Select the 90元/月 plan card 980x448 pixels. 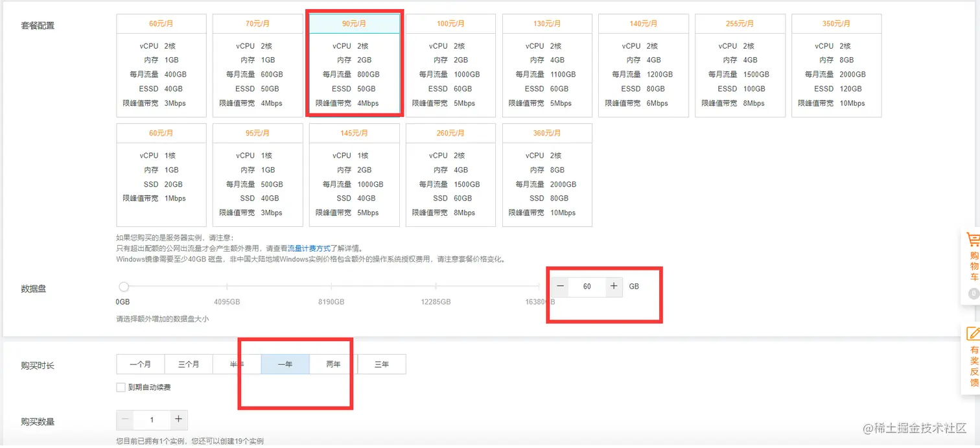click(355, 65)
